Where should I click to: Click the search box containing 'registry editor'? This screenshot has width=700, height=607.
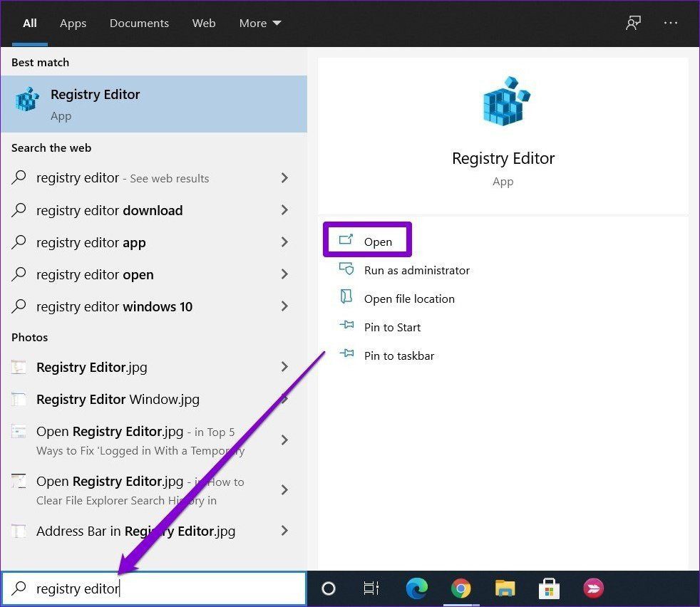point(154,588)
